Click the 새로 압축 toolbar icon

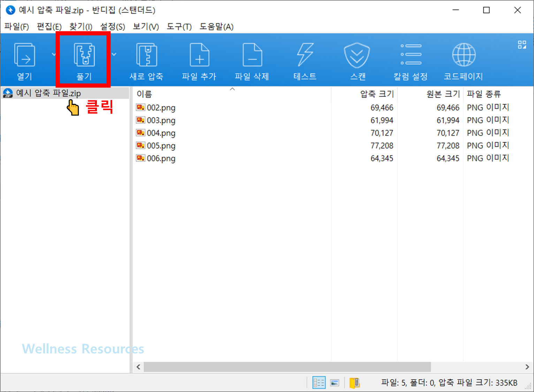point(146,55)
